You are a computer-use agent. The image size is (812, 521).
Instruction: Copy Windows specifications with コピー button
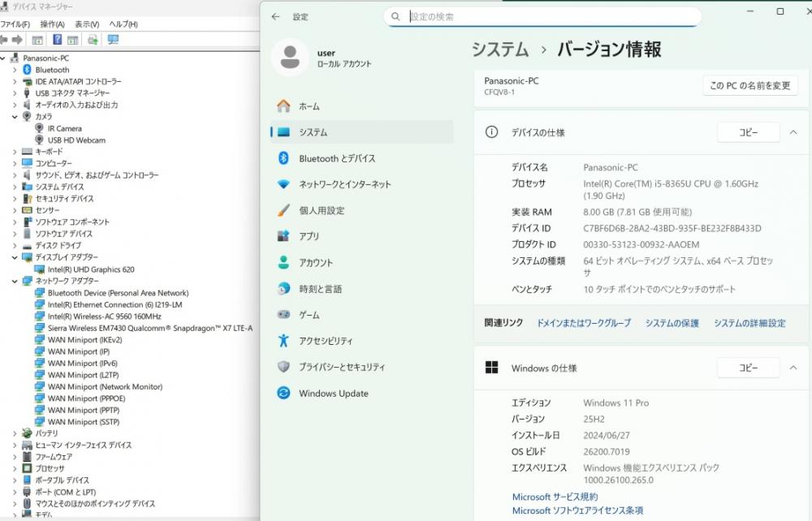click(749, 368)
